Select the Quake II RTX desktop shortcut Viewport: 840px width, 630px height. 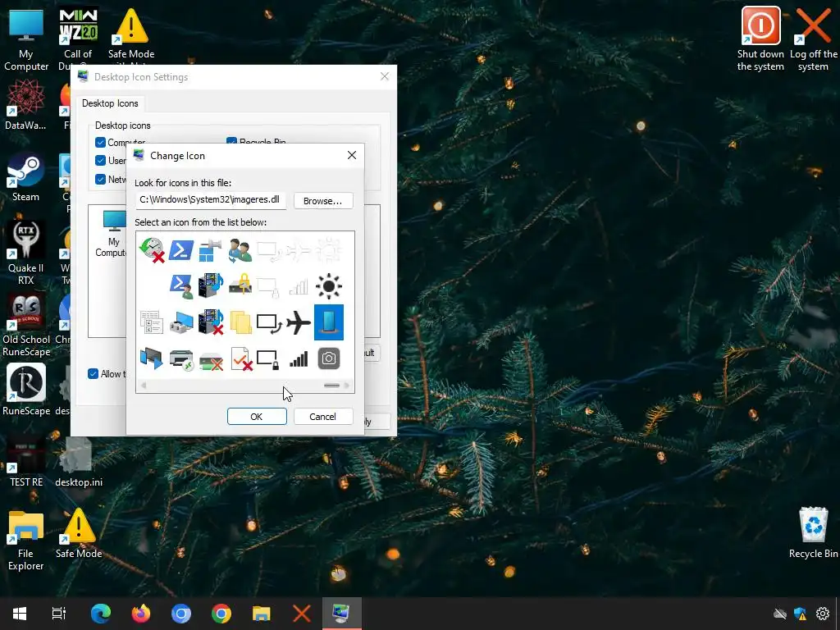click(25, 253)
